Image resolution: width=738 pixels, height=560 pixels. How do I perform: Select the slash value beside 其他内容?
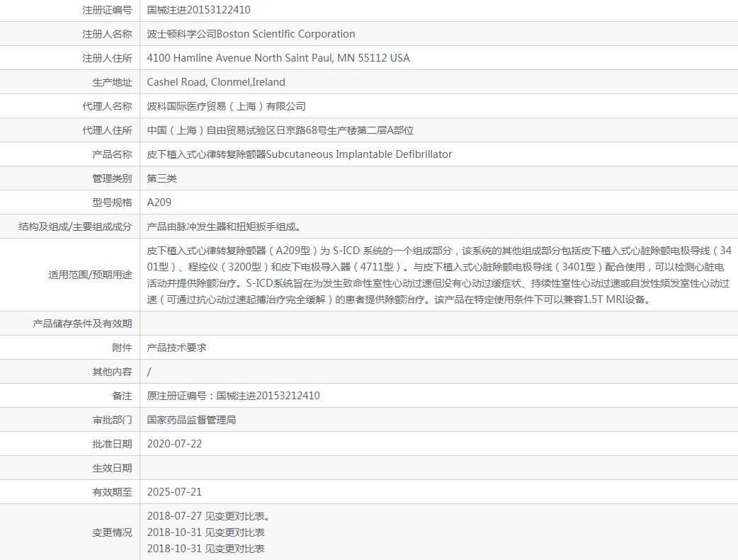(149, 372)
